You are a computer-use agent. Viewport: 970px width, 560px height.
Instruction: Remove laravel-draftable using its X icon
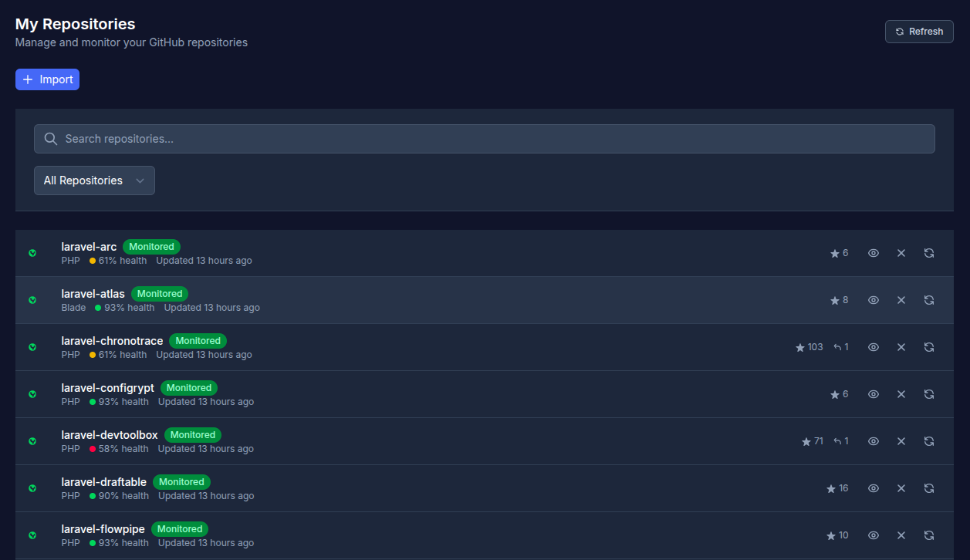pyautogui.click(x=901, y=488)
